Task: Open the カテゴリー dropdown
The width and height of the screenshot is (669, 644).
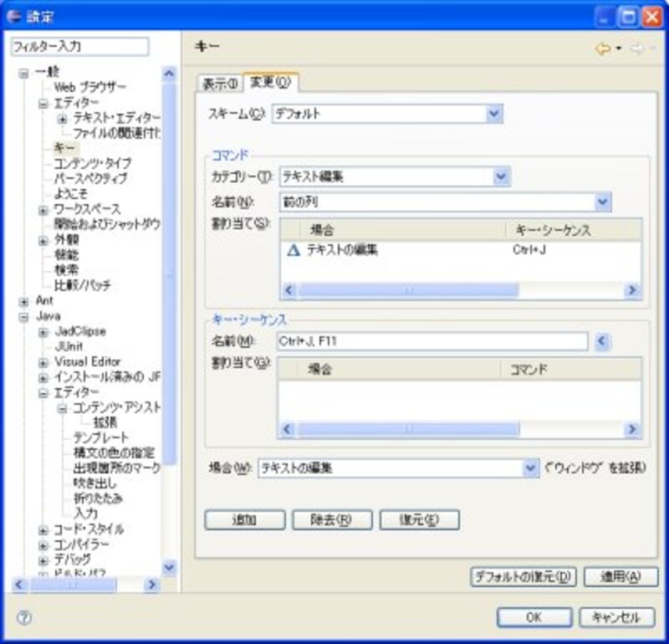Action: [x=501, y=176]
